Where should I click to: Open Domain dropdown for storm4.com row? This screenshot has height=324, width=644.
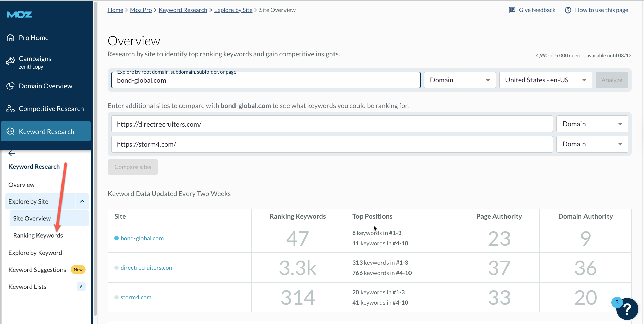tap(592, 144)
